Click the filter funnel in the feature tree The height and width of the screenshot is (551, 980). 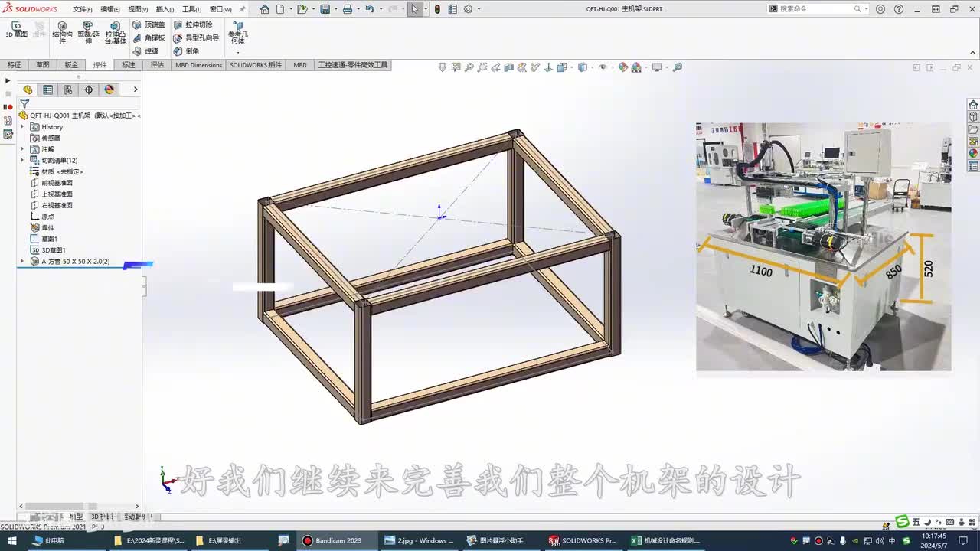tap(24, 103)
